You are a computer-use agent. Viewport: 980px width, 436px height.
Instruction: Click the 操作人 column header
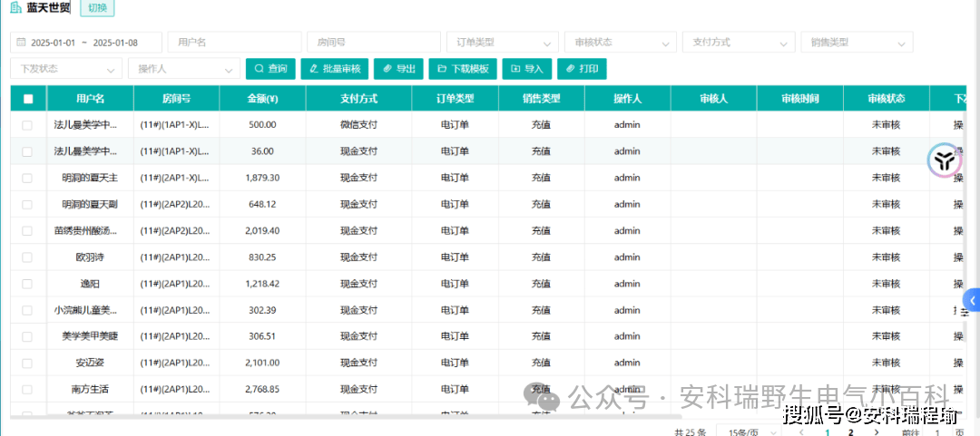coord(628,99)
